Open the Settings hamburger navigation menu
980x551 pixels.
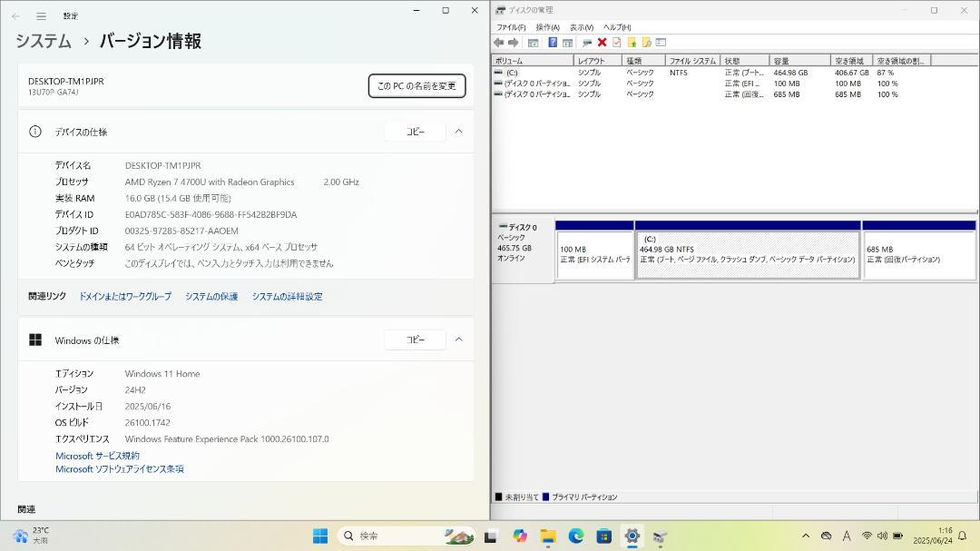click(x=41, y=16)
